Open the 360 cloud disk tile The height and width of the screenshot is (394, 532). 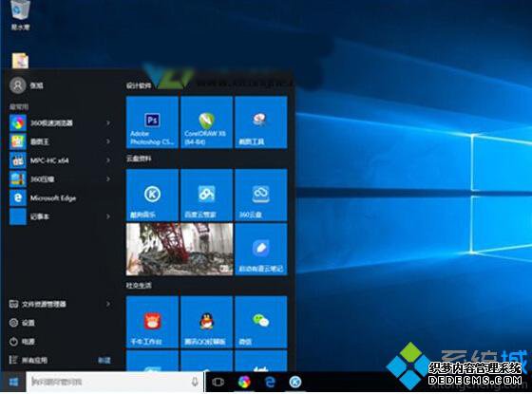coord(261,195)
